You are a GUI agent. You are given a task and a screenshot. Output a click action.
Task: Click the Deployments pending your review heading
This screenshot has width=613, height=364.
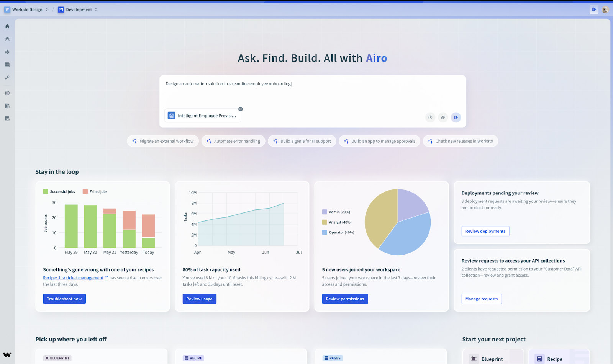[500, 193]
